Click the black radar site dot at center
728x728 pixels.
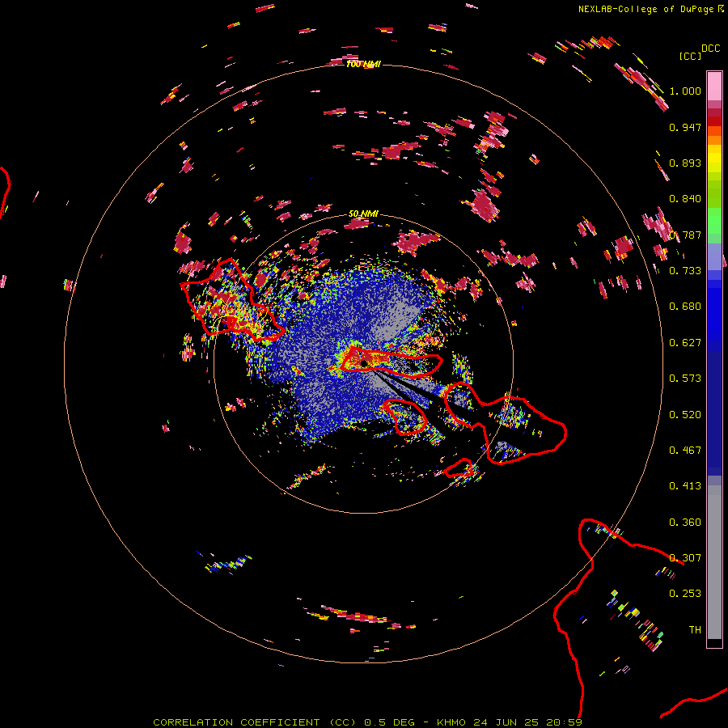tap(364, 362)
